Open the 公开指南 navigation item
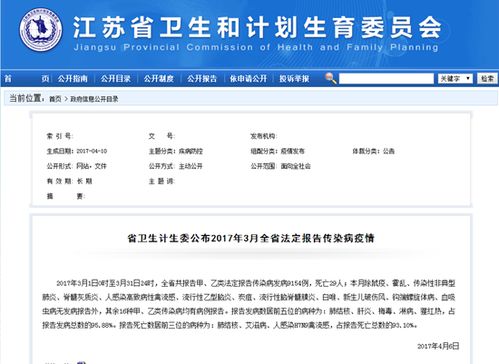The height and width of the screenshot is (364, 499). click(x=72, y=79)
